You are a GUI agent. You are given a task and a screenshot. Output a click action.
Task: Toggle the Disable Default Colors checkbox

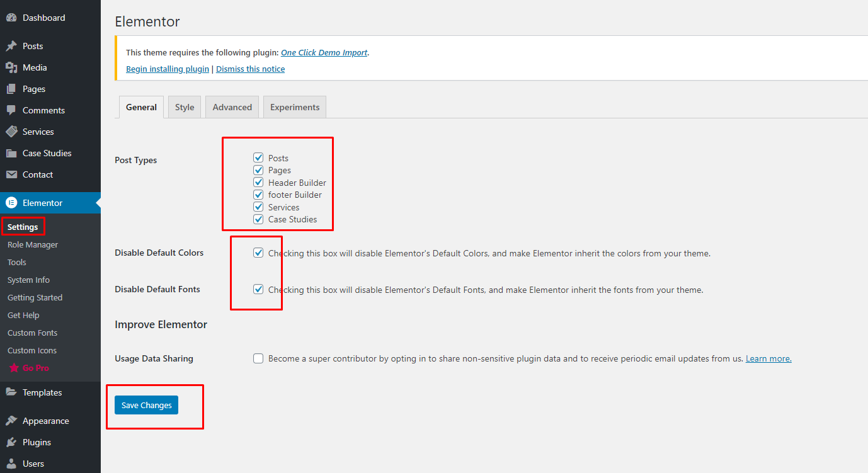click(x=258, y=253)
